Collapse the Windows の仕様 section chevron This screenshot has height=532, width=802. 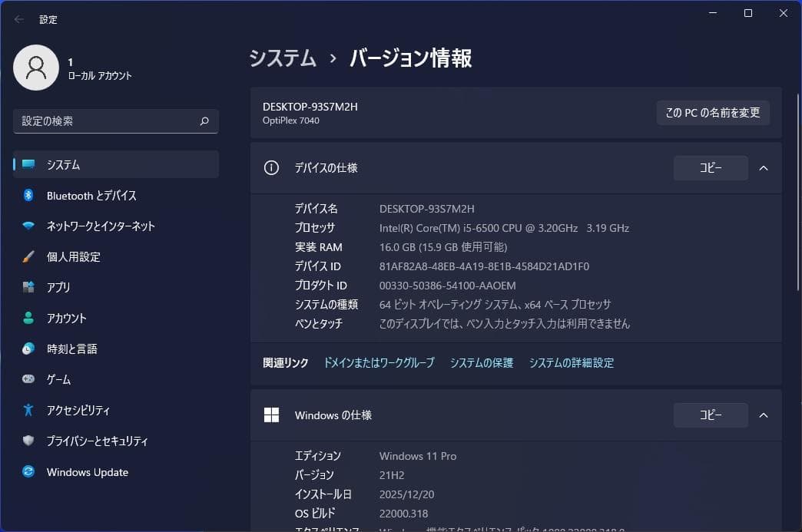[x=763, y=415]
